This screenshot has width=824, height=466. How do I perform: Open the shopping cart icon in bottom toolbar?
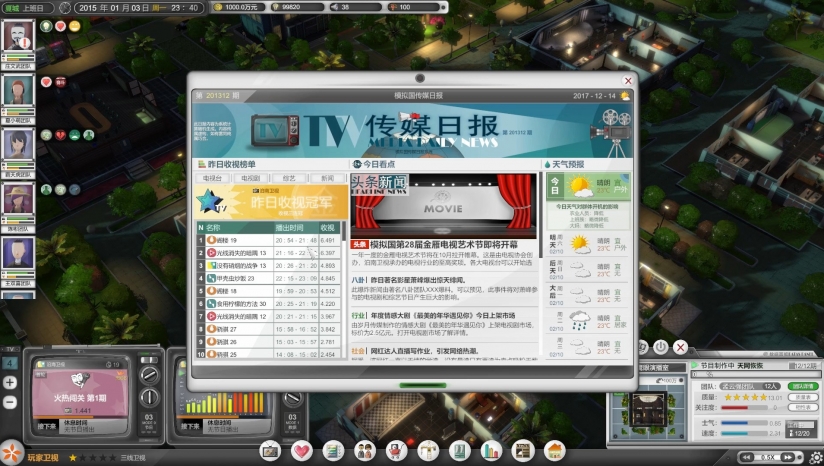point(396,451)
